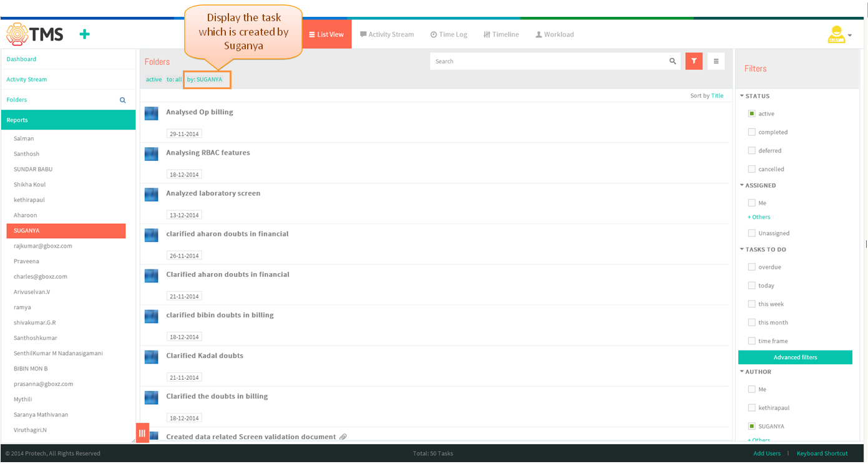The width and height of the screenshot is (868, 469).
Task: Click the avatar next to Analyzed laboratory screen
Action: pos(151,195)
